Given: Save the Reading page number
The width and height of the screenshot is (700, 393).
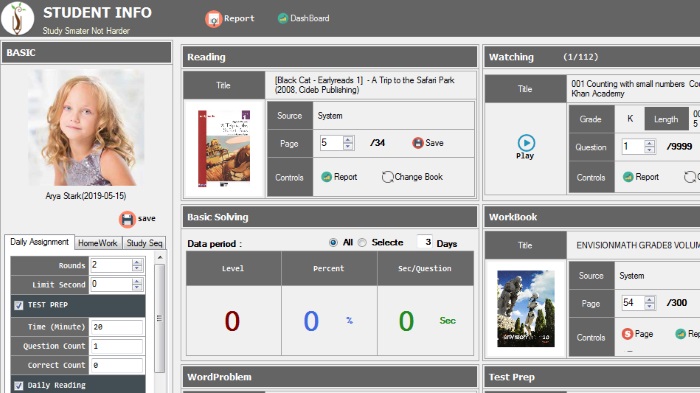Looking at the screenshot, I should (x=428, y=143).
